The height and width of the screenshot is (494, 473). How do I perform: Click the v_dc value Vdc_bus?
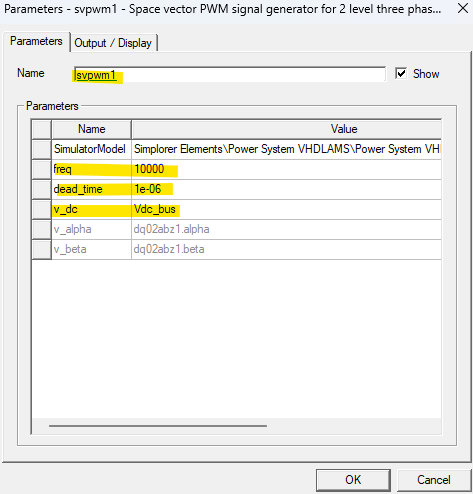coord(286,209)
